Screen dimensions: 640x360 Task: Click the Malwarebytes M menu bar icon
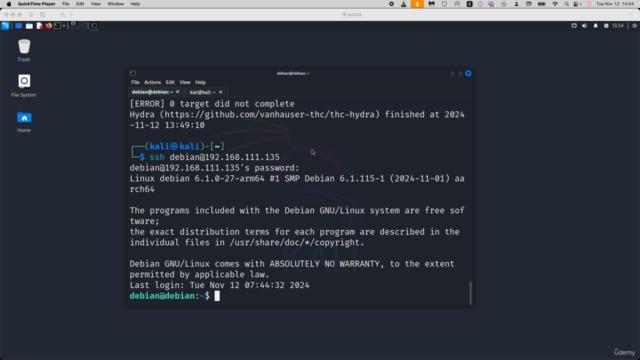point(431,4)
